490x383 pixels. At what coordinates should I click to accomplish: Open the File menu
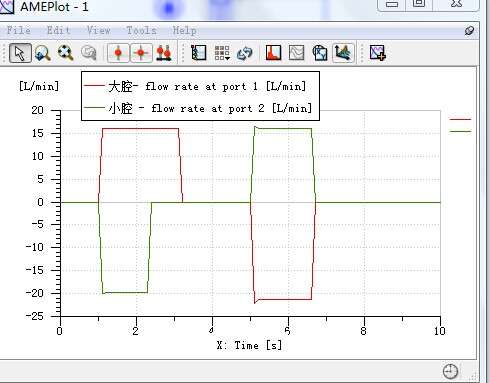click(x=19, y=30)
